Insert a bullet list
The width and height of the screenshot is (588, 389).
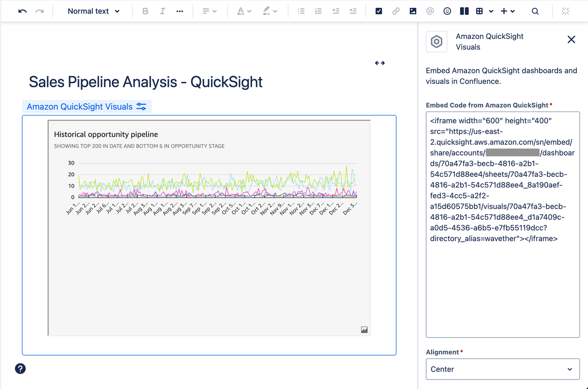pos(301,11)
